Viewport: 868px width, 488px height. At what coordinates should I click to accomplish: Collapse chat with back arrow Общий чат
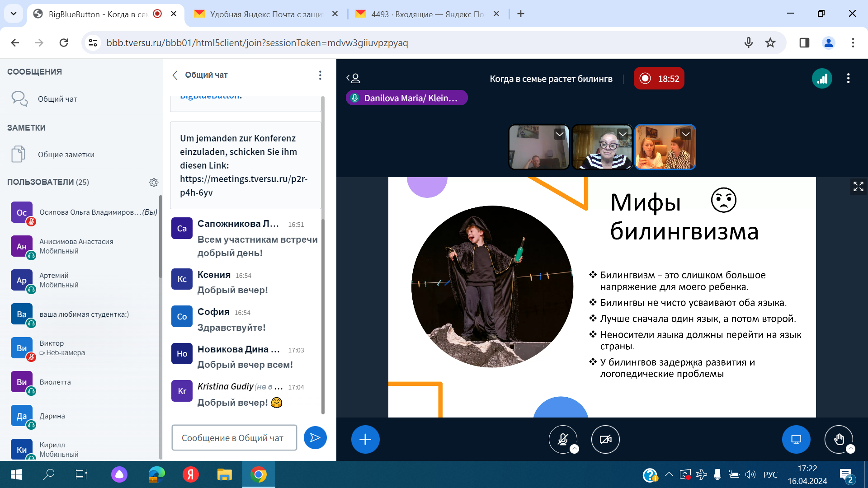[x=175, y=75]
